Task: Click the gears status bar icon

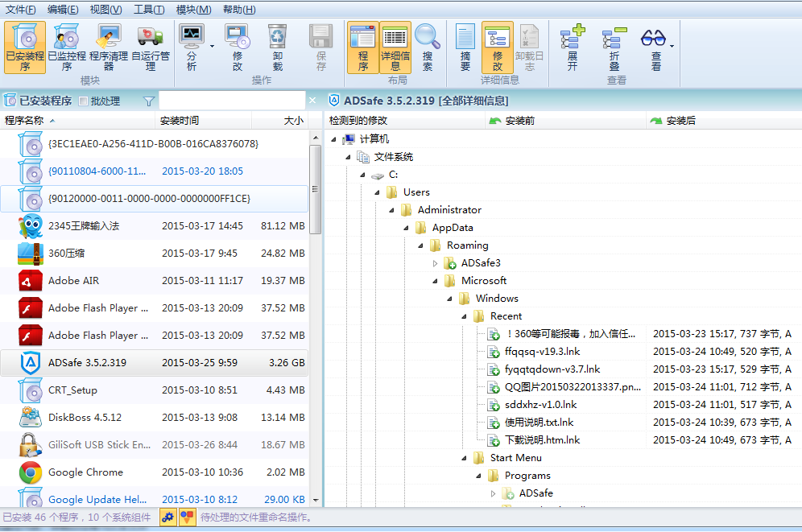Action: [167, 518]
